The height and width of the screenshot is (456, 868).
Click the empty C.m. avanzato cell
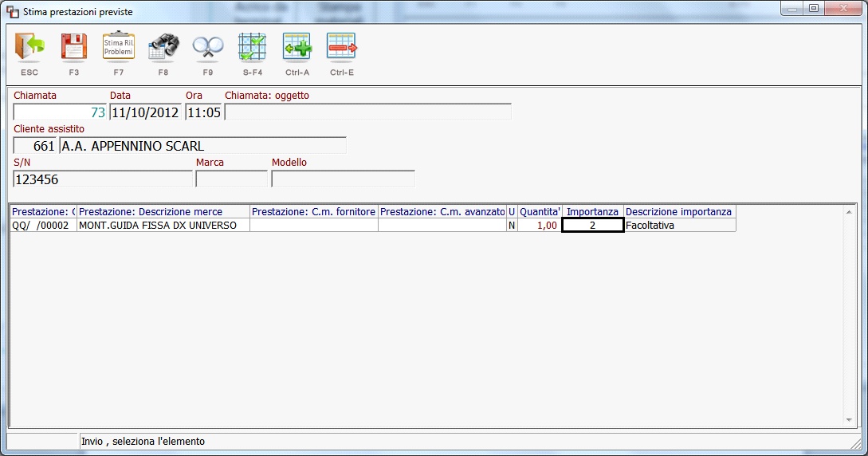(x=442, y=226)
